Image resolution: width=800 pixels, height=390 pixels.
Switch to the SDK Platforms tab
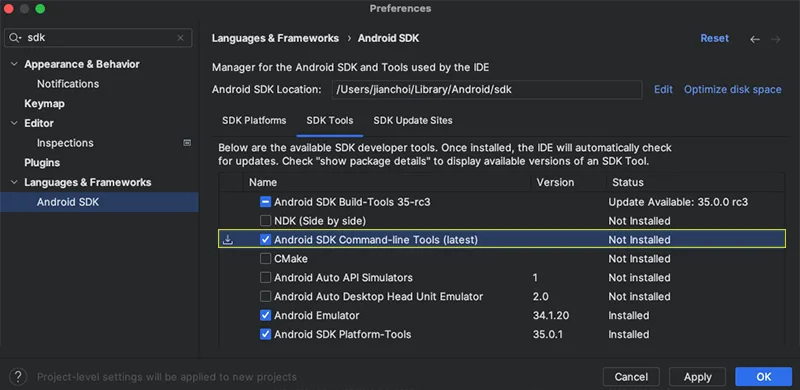click(254, 120)
